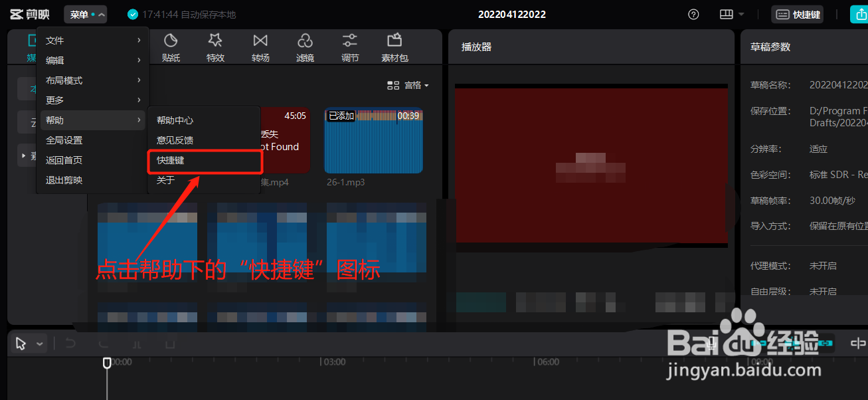Select 意见反馈 in the help submenu

(205, 140)
